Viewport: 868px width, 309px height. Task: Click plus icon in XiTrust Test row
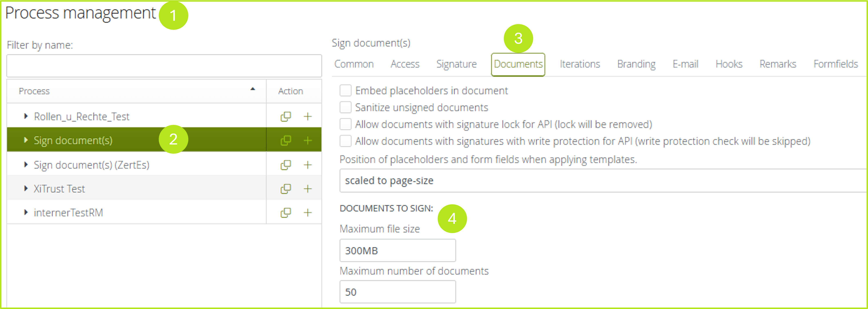pos(307,189)
